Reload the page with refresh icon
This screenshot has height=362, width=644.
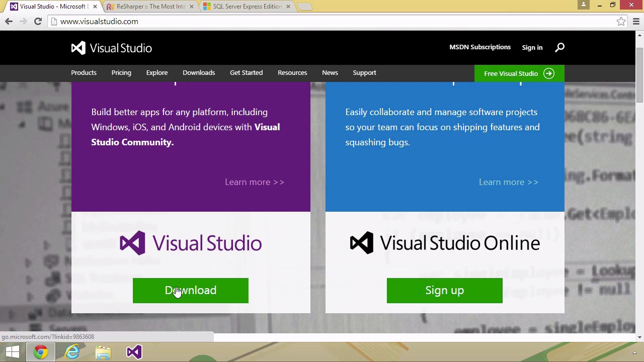click(38, 22)
